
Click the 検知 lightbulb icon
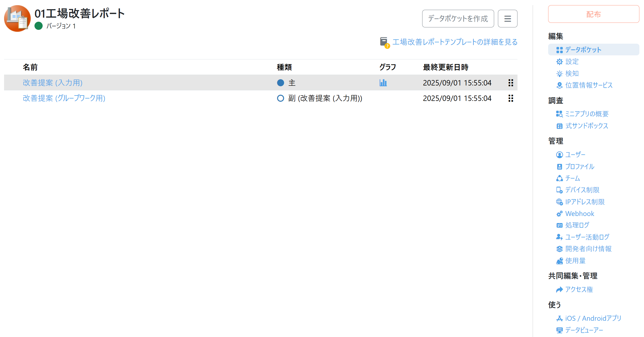pos(559,74)
